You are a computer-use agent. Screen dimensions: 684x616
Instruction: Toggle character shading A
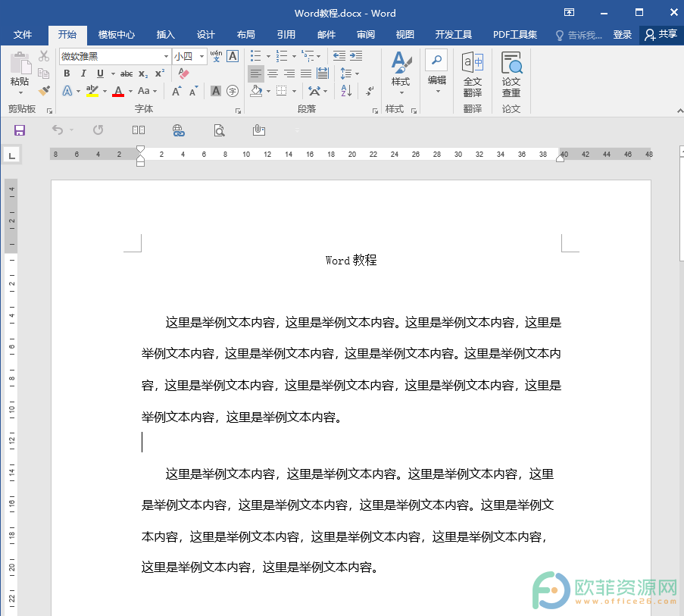pyautogui.click(x=215, y=91)
